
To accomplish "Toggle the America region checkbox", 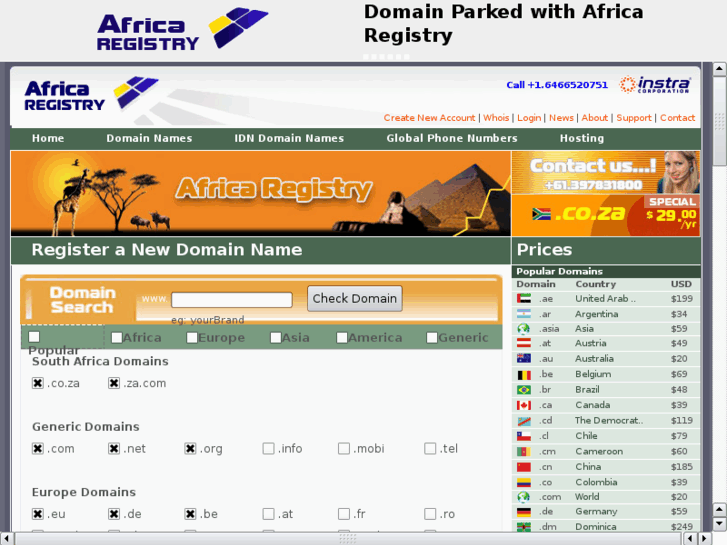I will coord(342,338).
